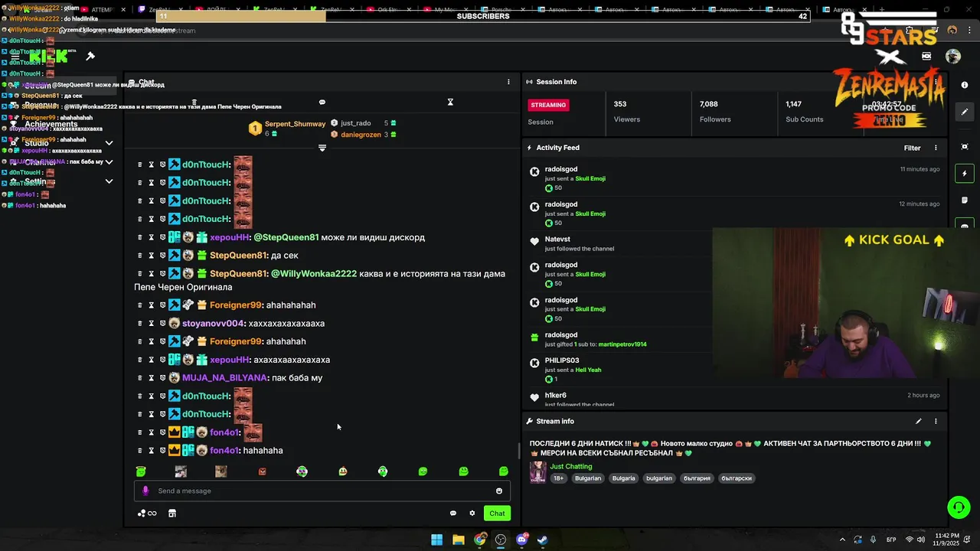Open the Activity Feed three-dot menu
The image size is (980, 551).
[x=936, y=148]
